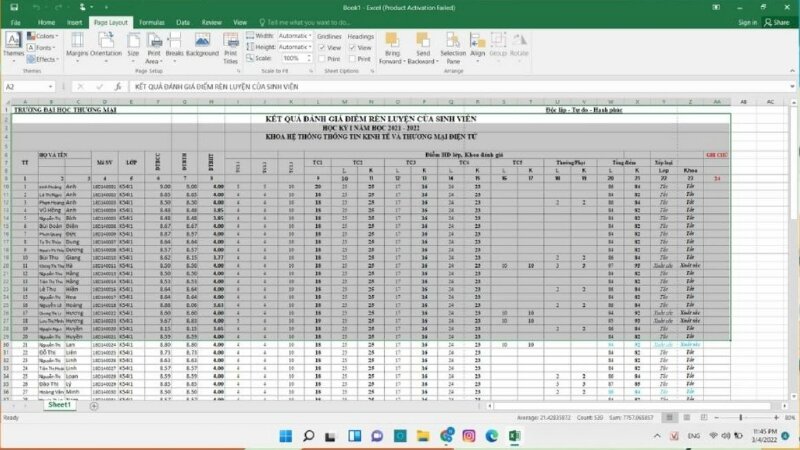Open the Selection Pane
This screenshot has width=800, height=450.
tap(453, 48)
